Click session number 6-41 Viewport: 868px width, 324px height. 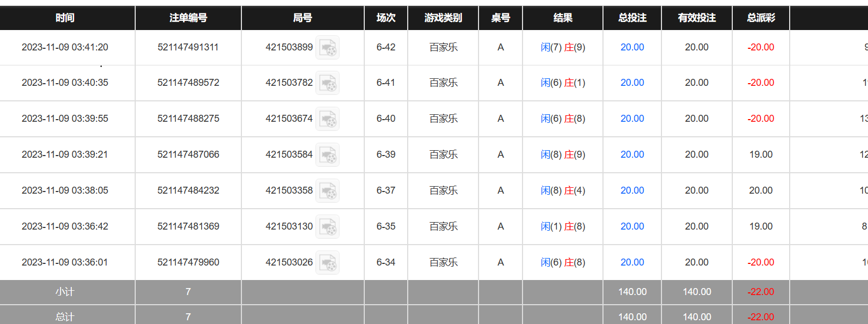pos(386,83)
